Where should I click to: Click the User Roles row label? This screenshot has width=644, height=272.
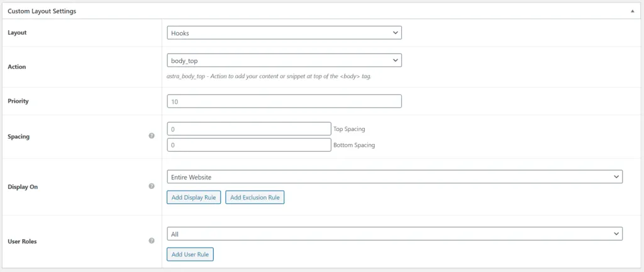click(x=22, y=242)
